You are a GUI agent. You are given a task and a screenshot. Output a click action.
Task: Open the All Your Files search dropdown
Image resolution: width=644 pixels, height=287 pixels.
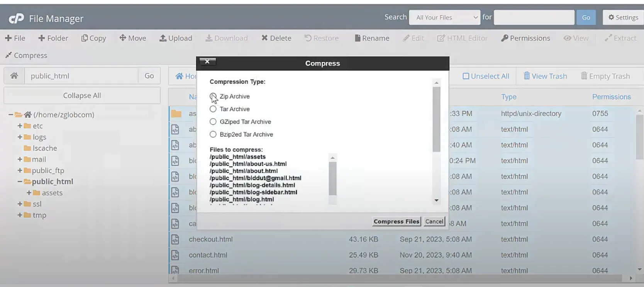(444, 17)
